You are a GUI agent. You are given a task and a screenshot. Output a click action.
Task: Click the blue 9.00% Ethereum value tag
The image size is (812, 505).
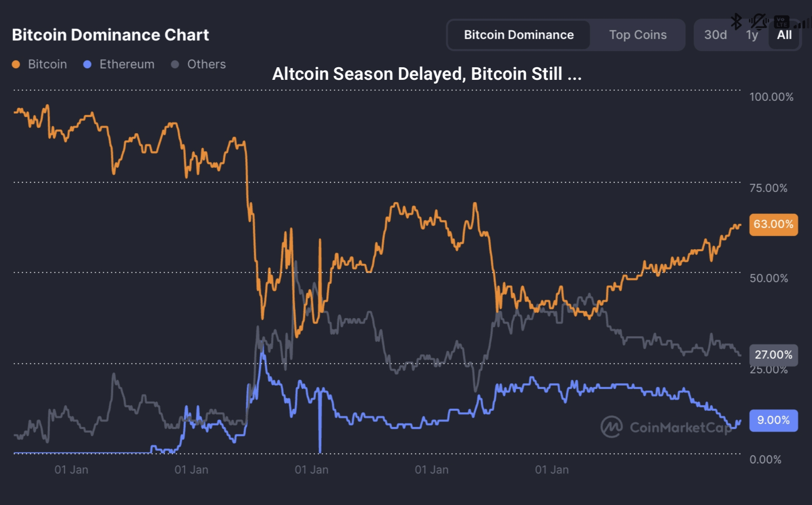click(x=773, y=420)
